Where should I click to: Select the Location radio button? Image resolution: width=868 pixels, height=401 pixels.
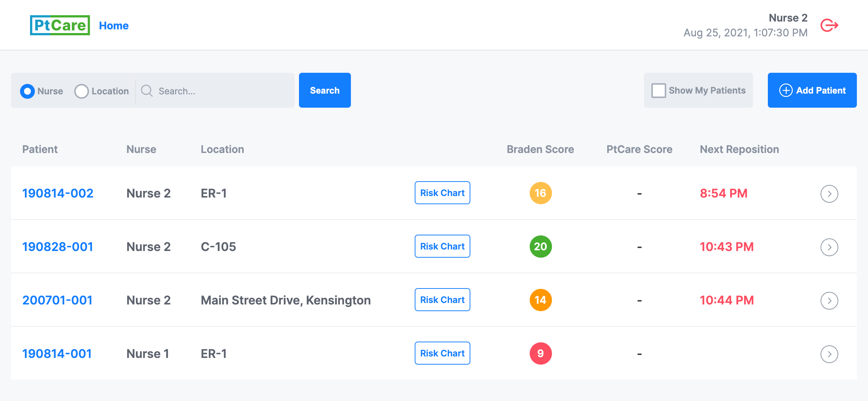[82, 91]
